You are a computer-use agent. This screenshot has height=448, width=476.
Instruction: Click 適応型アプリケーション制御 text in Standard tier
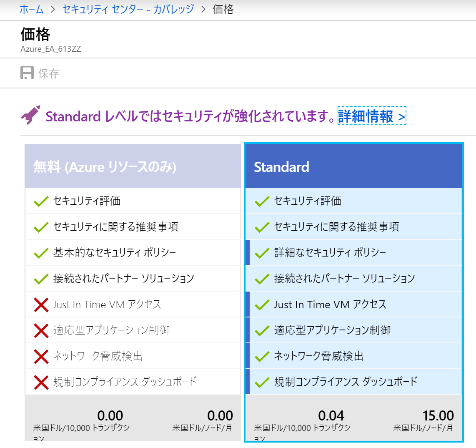tap(332, 330)
